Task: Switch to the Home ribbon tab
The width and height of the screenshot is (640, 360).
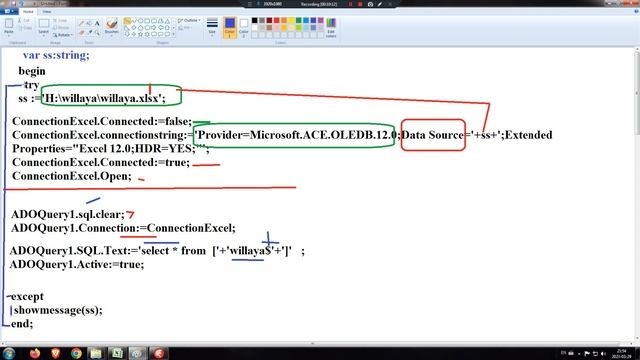Action: (x=28, y=11)
